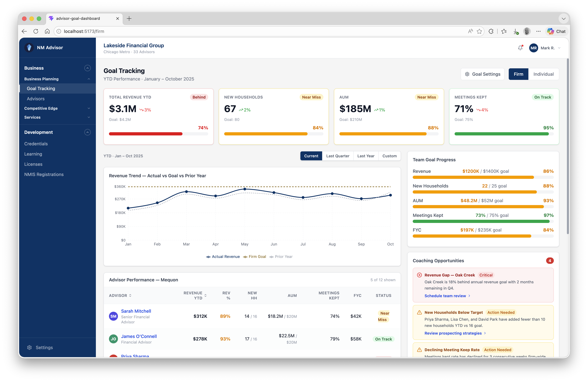This screenshot has height=382, width=588.
Task: Bookmark page with the star icon
Action: [x=479, y=31]
